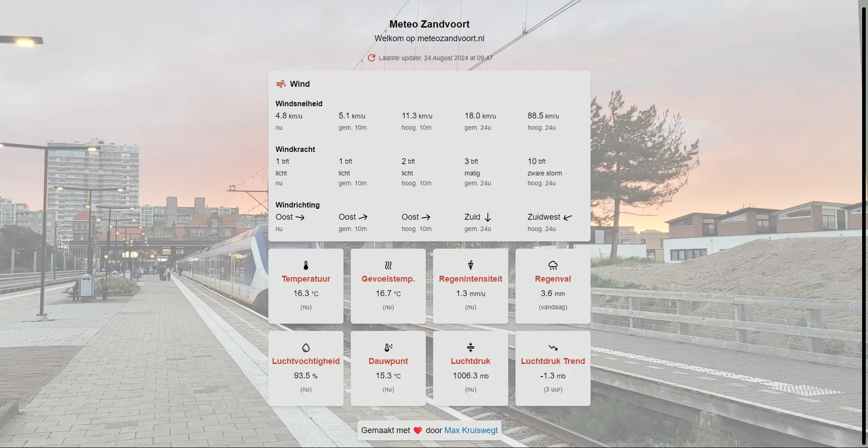Select the Temperatuur card
This screenshot has height=448, width=868.
click(x=306, y=286)
